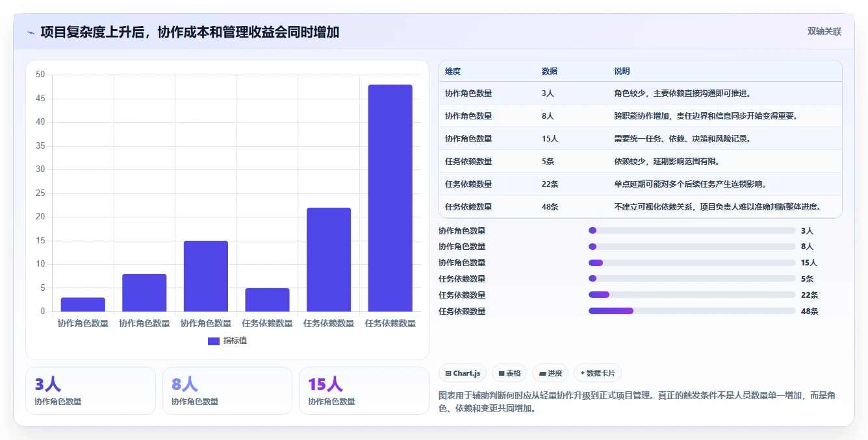
Task: Click the progress bar labeled 15人
Action: [x=692, y=263]
